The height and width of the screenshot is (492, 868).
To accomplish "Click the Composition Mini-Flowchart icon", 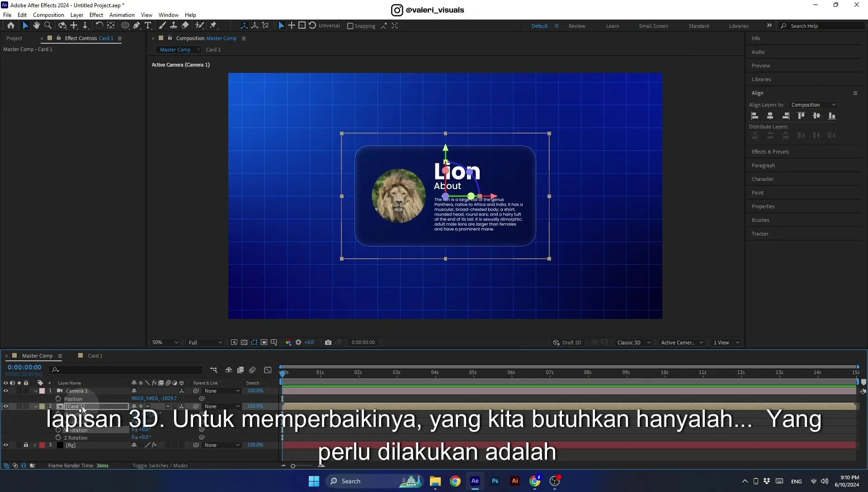I will click(213, 370).
